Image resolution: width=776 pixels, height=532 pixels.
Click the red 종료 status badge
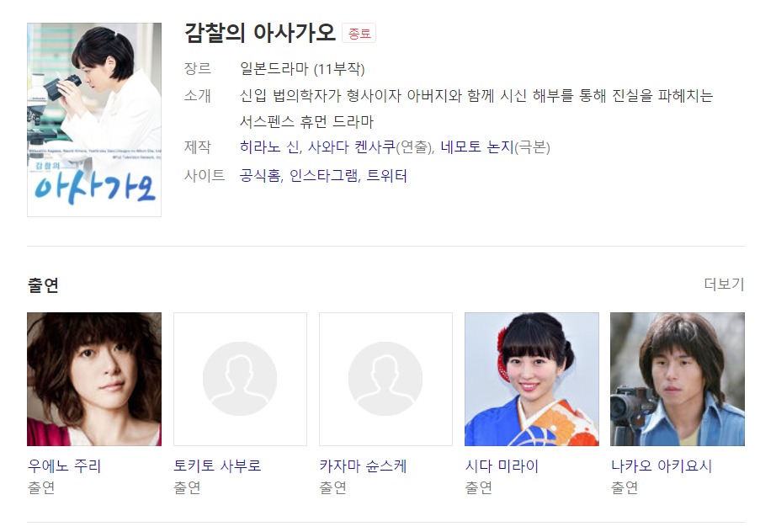pos(359,33)
